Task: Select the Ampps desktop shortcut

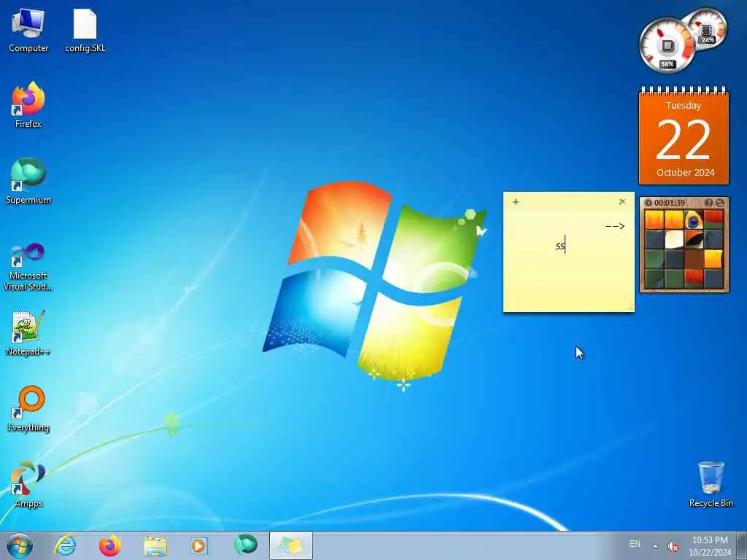Action: [x=28, y=484]
